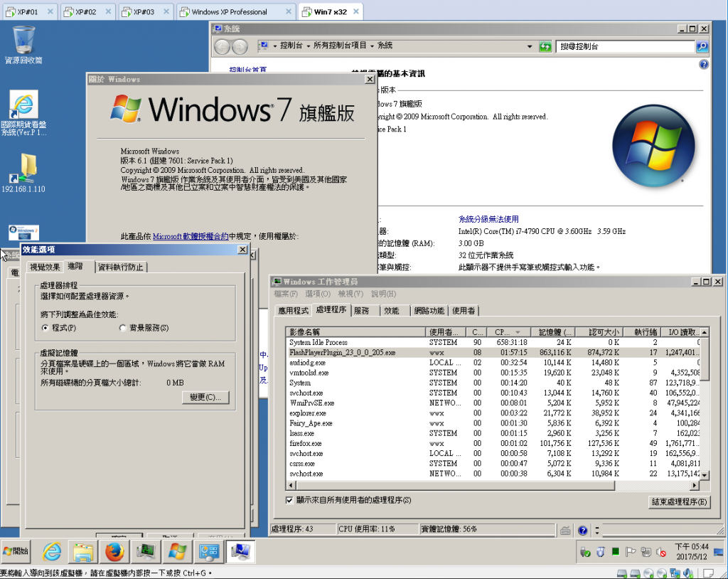The width and height of the screenshot is (728, 579).
Task: Select the 程式(P) radio button
Action: (45, 328)
